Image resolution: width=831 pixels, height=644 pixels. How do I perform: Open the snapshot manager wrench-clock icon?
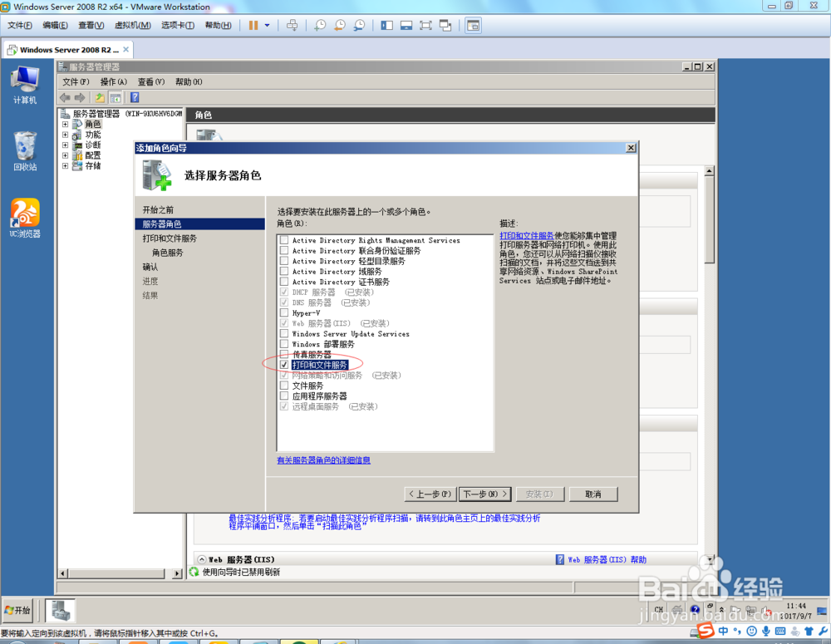(359, 26)
